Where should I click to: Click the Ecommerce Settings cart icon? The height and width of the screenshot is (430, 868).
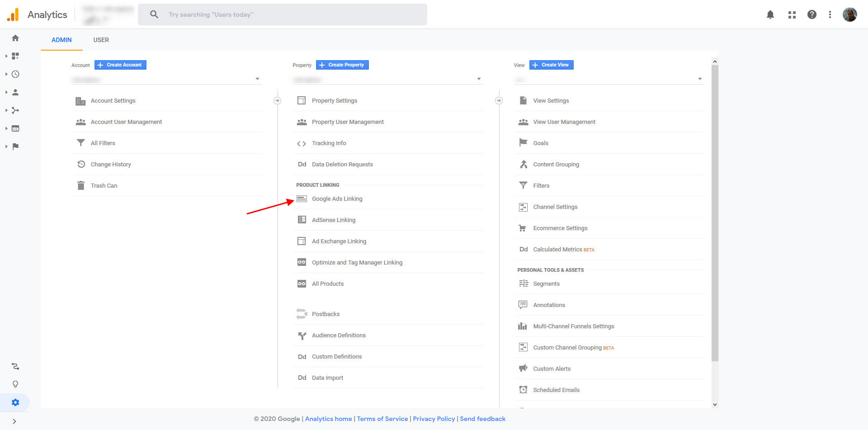(x=523, y=228)
